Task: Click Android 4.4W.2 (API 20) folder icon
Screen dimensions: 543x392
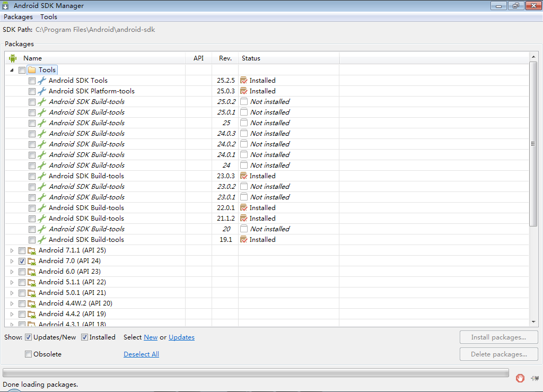Action: point(32,304)
